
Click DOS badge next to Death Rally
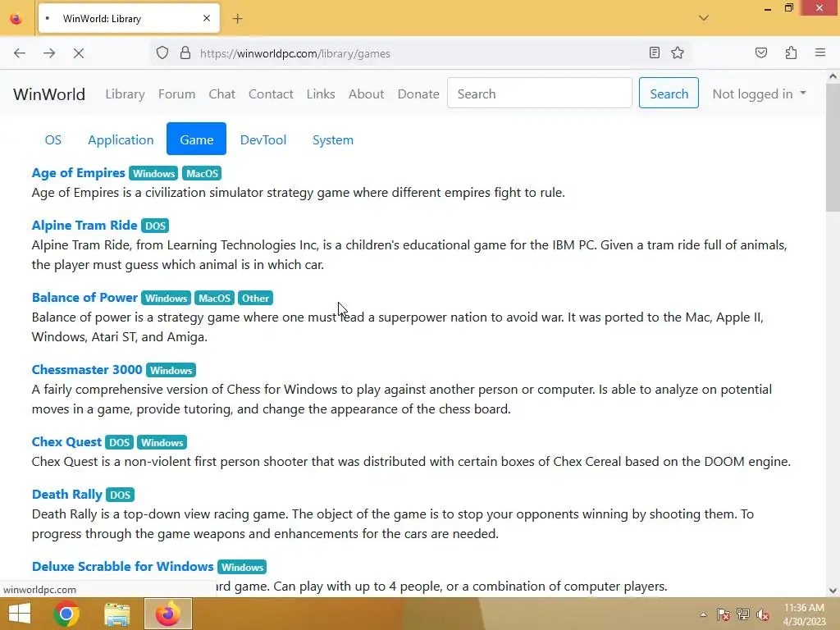click(120, 495)
